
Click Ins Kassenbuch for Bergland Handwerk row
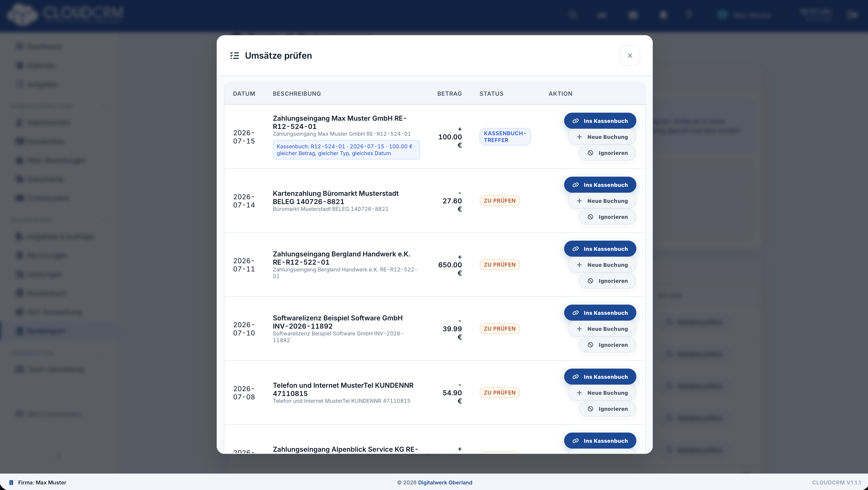[x=600, y=249]
